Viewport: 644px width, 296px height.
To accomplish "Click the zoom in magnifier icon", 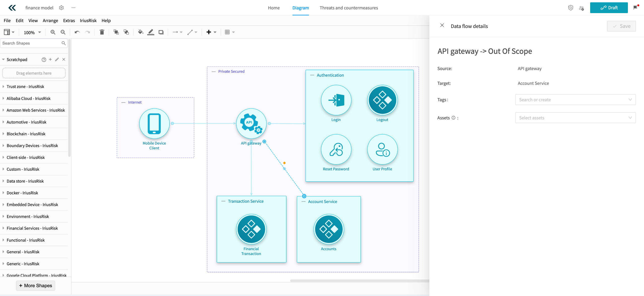I will [53, 32].
